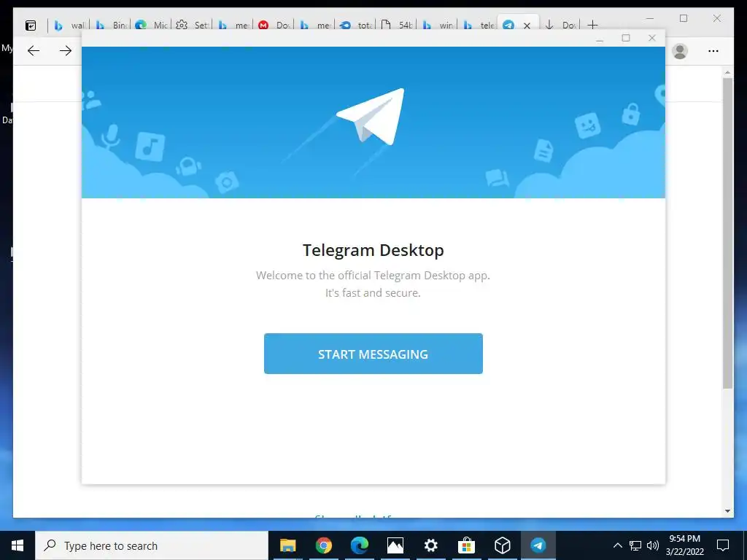Screen dimensions: 747x560
Task: Open Edge profile avatar icon
Action: (680, 51)
